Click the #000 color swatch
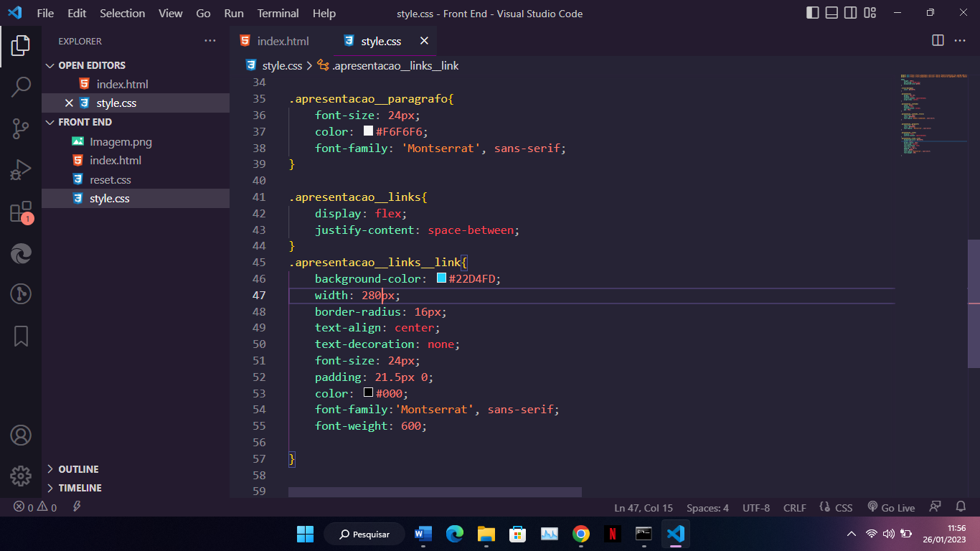 [369, 393]
